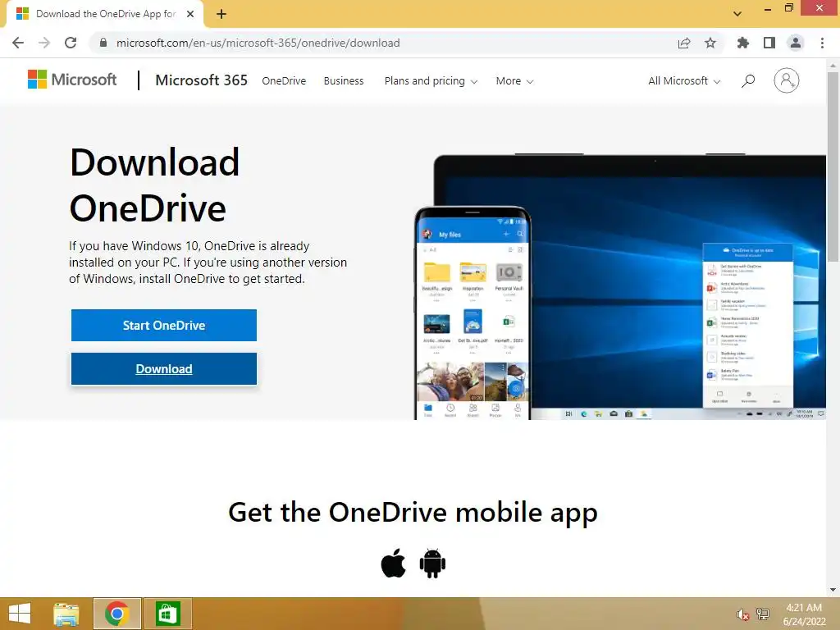This screenshot has width=840, height=630.
Task: Open the tab search chevron in title bar
Action: pos(737,14)
